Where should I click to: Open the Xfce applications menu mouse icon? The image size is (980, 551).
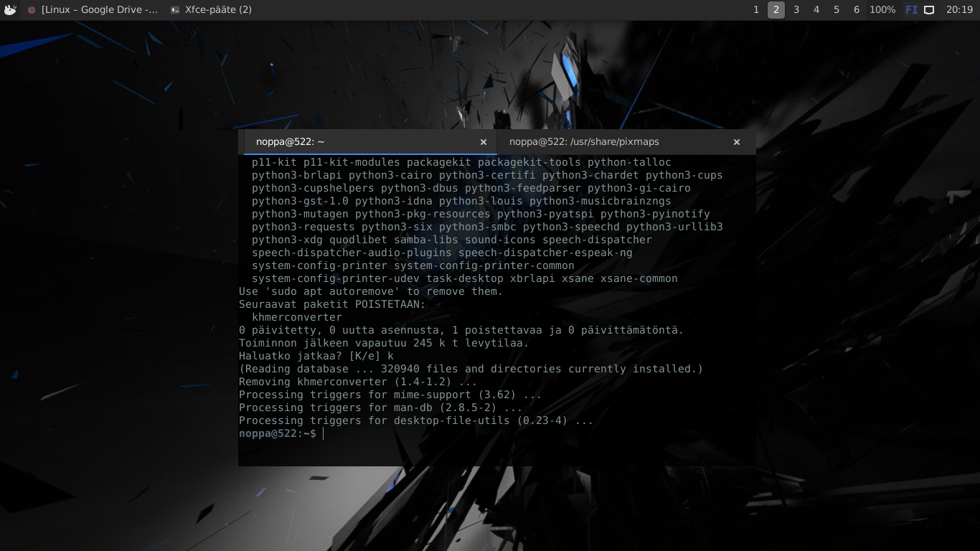pyautogui.click(x=10, y=10)
